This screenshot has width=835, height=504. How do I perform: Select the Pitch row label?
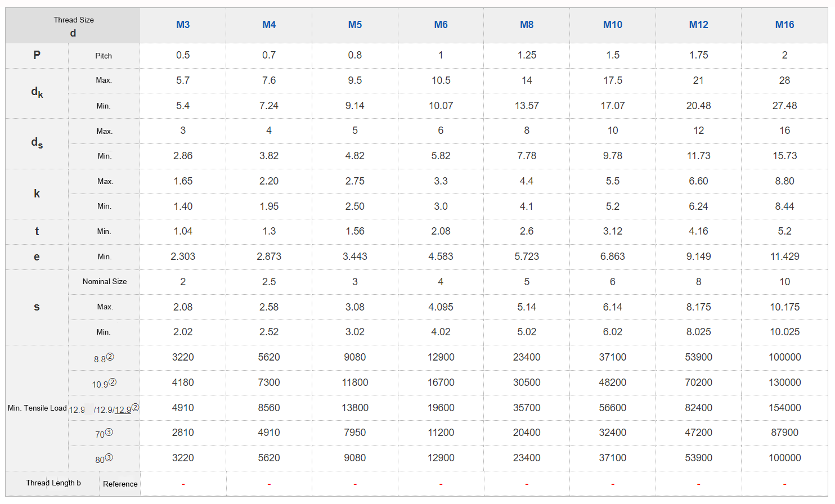[x=104, y=56]
